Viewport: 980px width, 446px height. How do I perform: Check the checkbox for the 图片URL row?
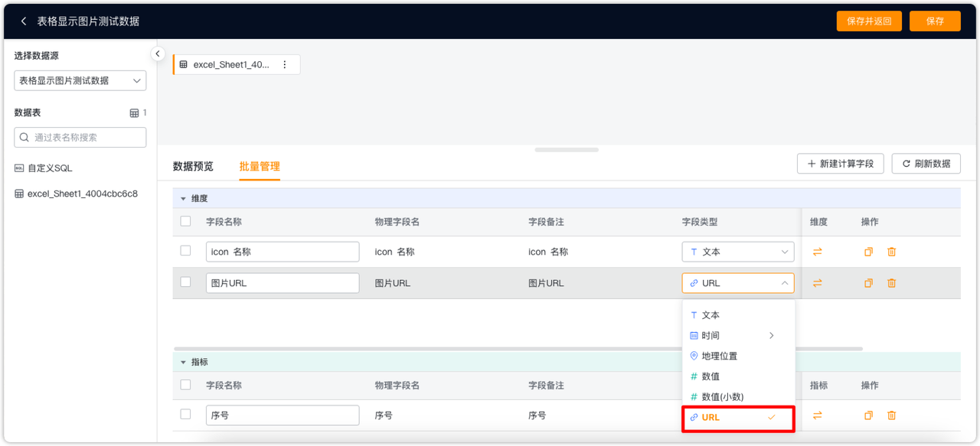[185, 282]
